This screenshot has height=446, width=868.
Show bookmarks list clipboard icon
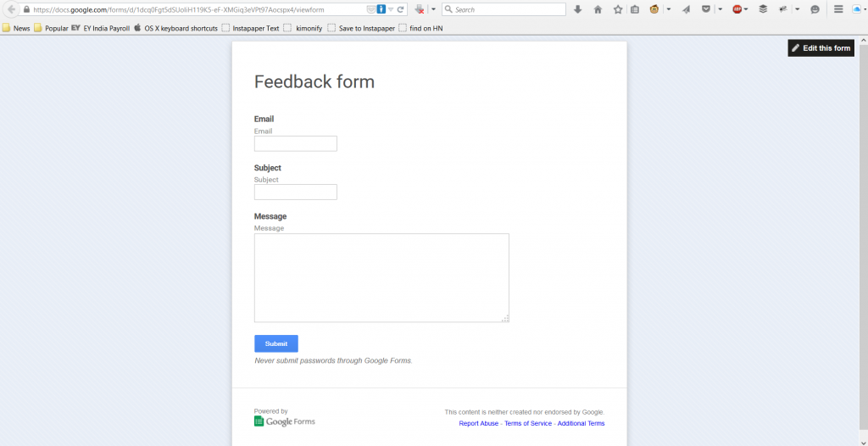point(634,9)
